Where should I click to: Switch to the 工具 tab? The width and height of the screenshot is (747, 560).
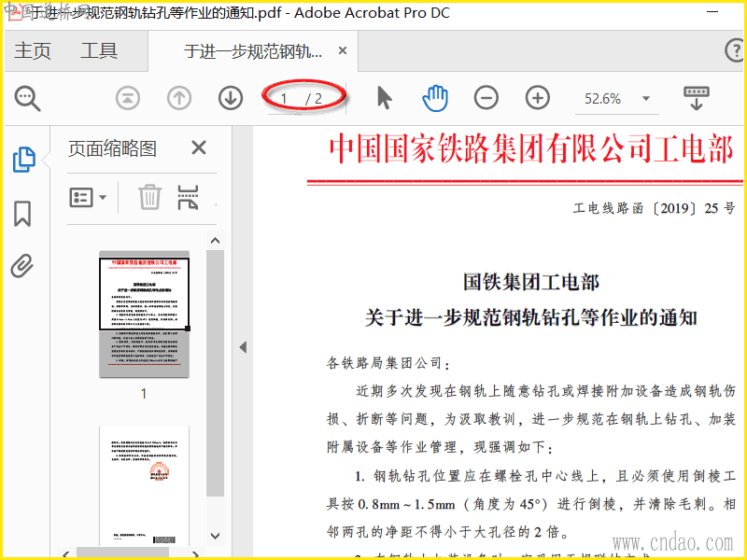[99, 50]
